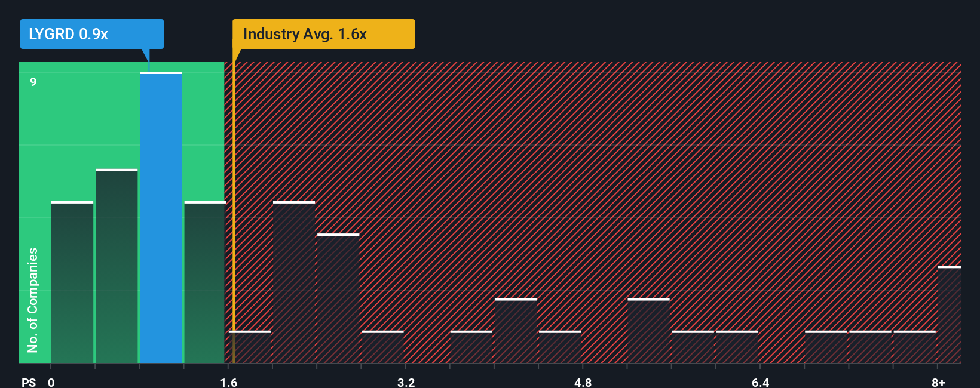Click the 9 y-axis value label
Viewport: 980px width, 388px height.
(x=33, y=82)
